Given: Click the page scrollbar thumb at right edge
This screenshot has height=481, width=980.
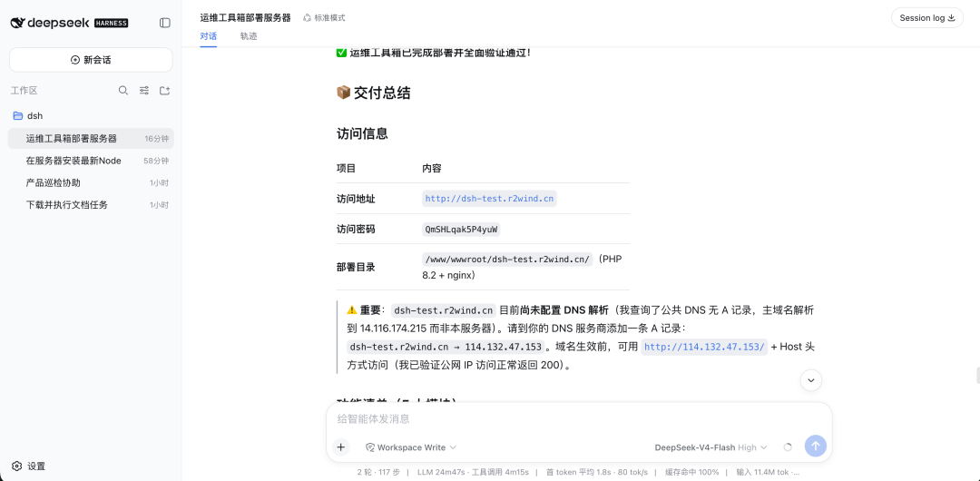Looking at the screenshot, I should [977, 376].
